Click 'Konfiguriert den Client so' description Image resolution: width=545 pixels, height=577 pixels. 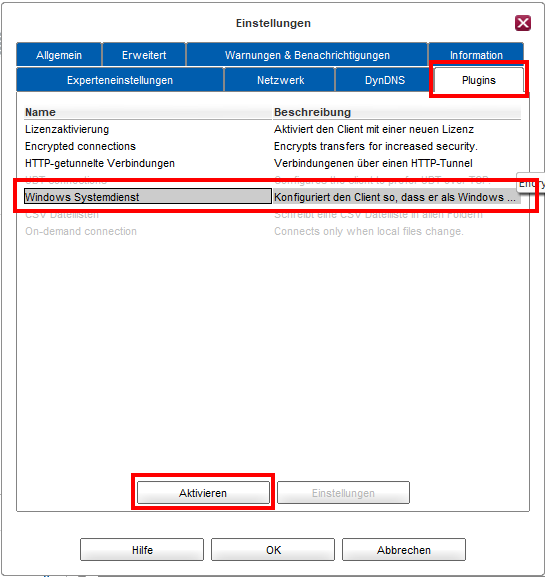(395, 197)
